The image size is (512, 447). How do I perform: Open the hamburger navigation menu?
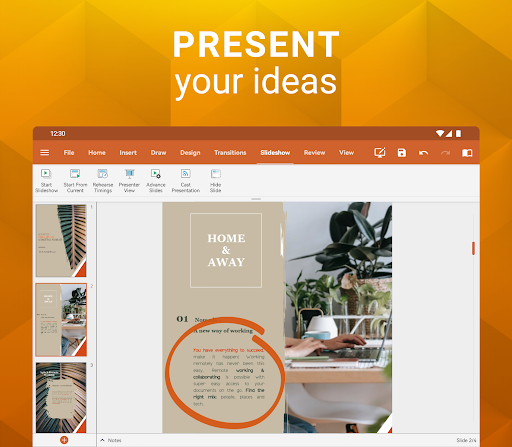45,153
